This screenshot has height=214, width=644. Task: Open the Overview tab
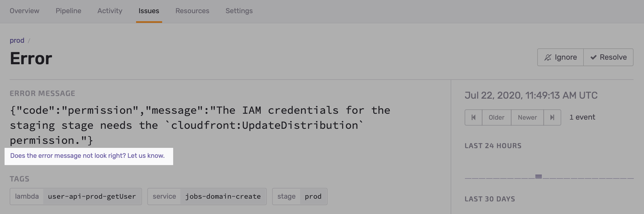[x=24, y=11]
